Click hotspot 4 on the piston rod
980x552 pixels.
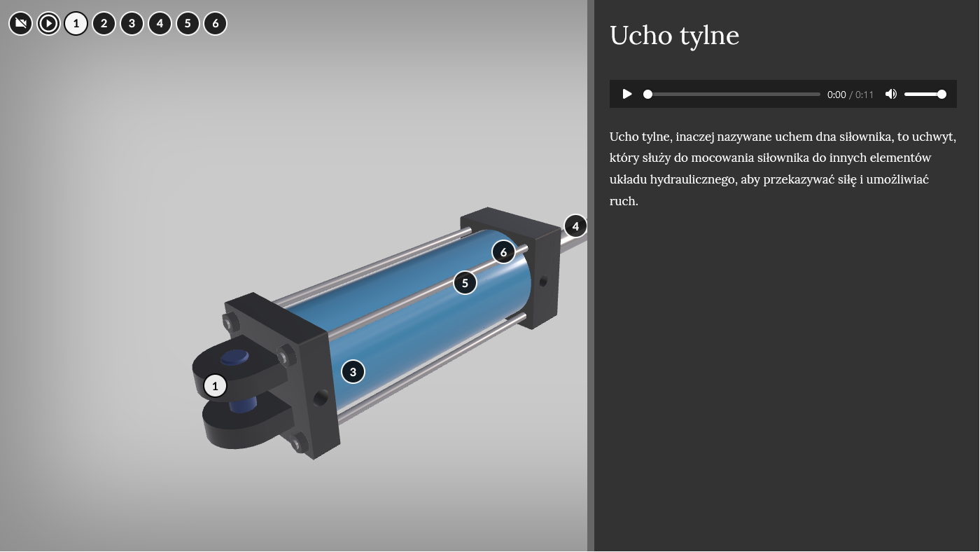coord(575,226)
